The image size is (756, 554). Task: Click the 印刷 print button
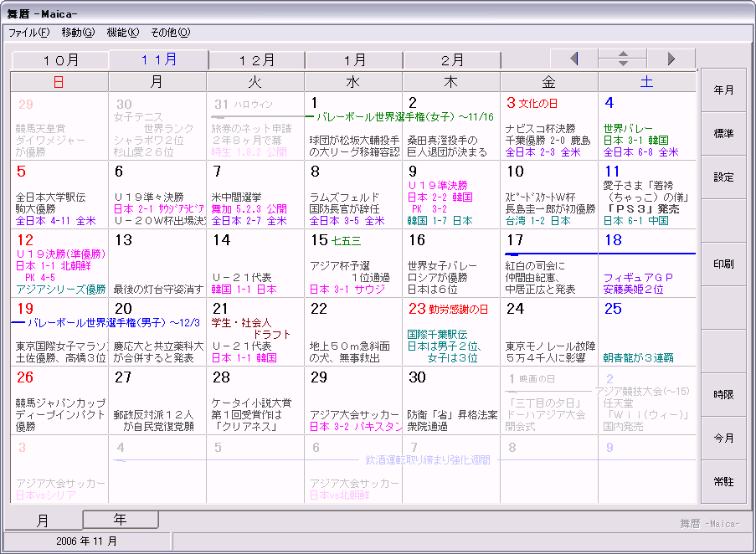723,264
